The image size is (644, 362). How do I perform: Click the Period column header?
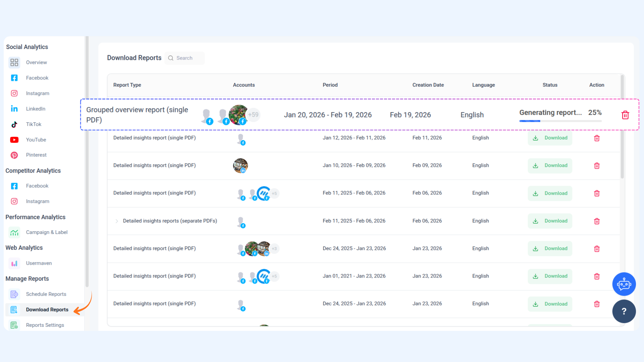pos(330,85)
